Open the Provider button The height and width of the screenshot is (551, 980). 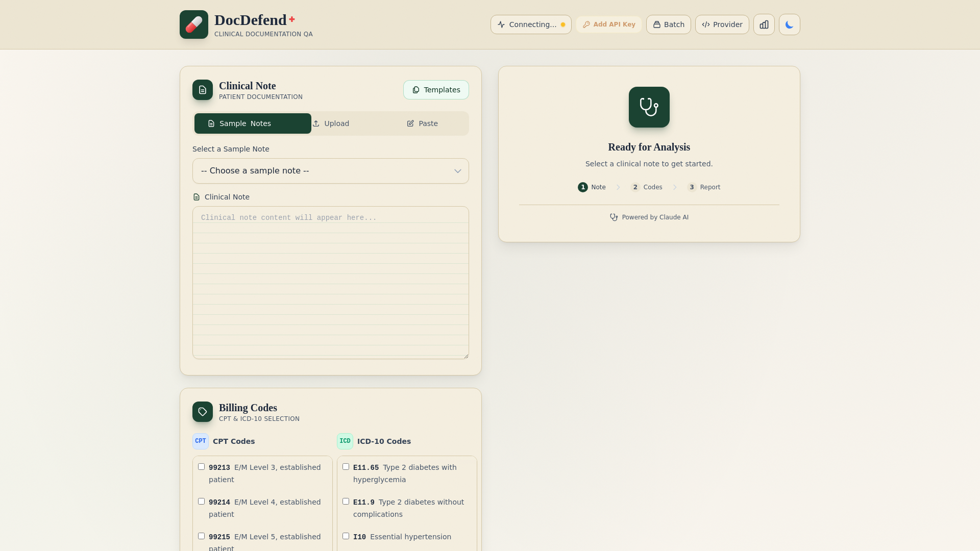pyautogui.click(x=722, y=24)
